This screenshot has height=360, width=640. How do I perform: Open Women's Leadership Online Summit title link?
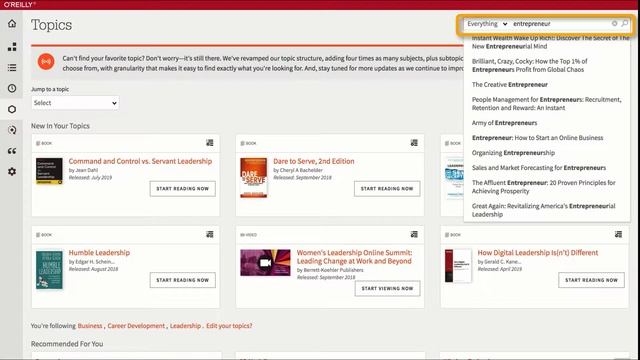pyautogui.click(x=354, y=257)
